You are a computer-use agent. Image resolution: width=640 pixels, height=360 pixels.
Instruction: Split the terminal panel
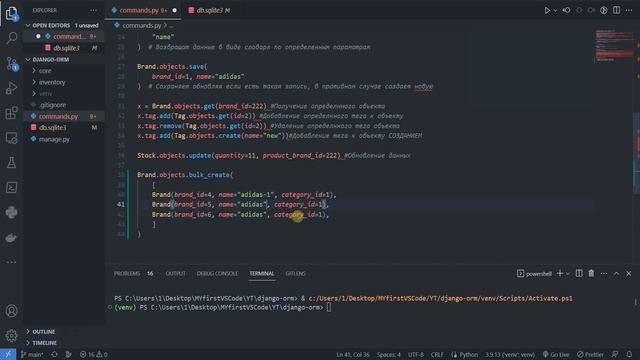pyautogui.click(x=579, y=273)
